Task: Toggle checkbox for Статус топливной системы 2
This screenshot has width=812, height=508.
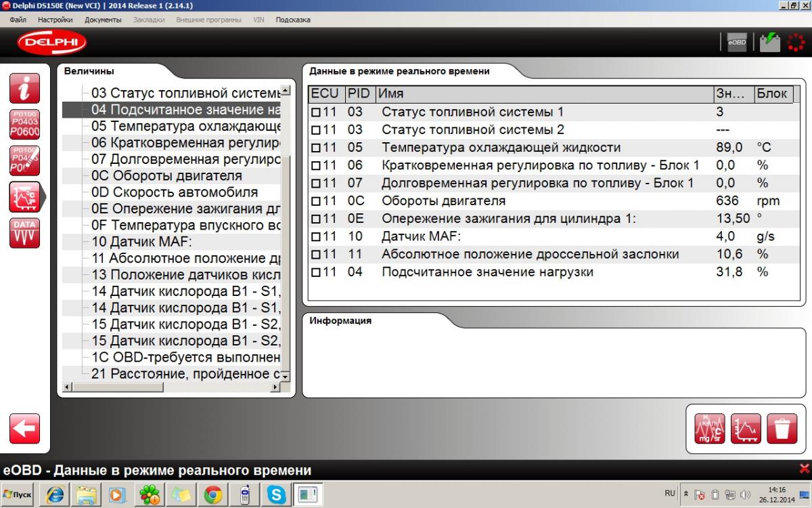Action: pos(315,130)
